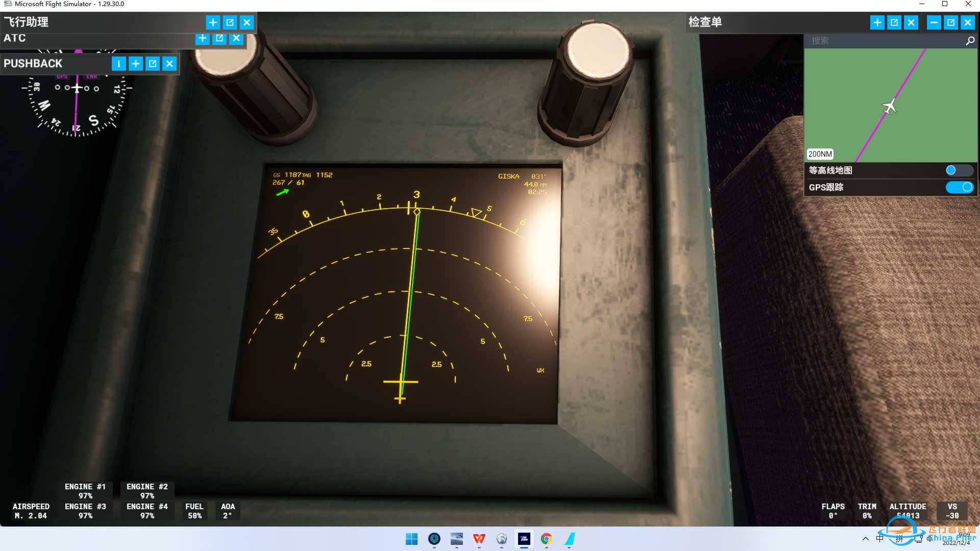Expand the 检查单 panel with its plus icon
980x551 pixels.
pos(877,22)
